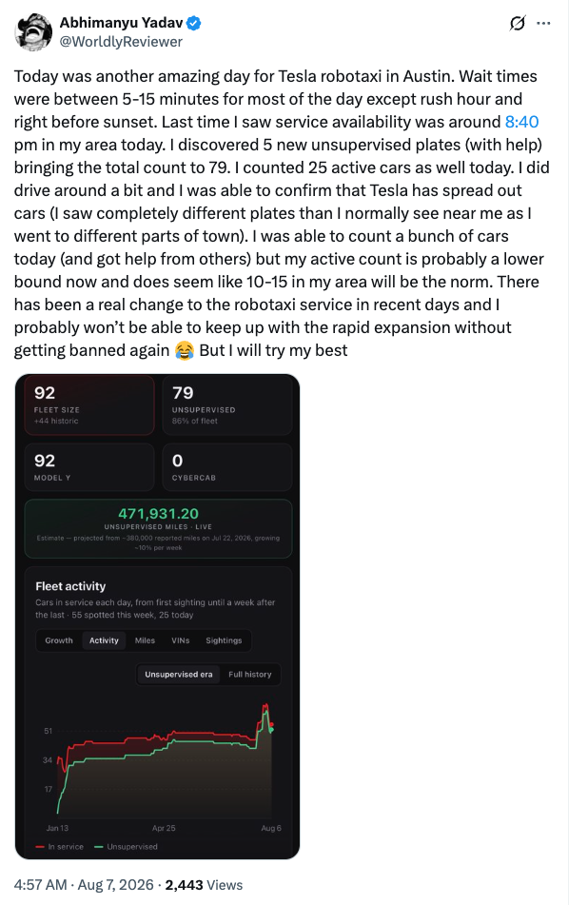Switch to the Growth tab
588x905 pixels.
(x=59, y=640)
